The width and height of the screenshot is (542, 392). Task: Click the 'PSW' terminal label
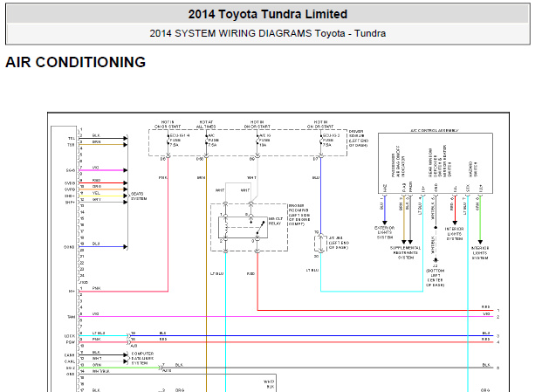click(71, 342)
